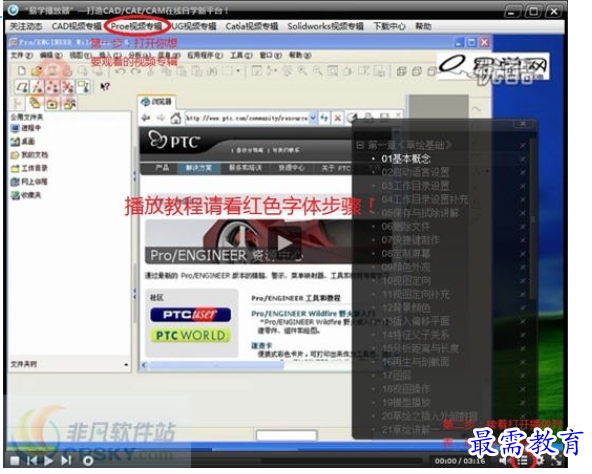Screen dimensions: 592x474
Task: Open the CAD视频专辑 menu
Action: pyautogui.click(x=77, y=26)
